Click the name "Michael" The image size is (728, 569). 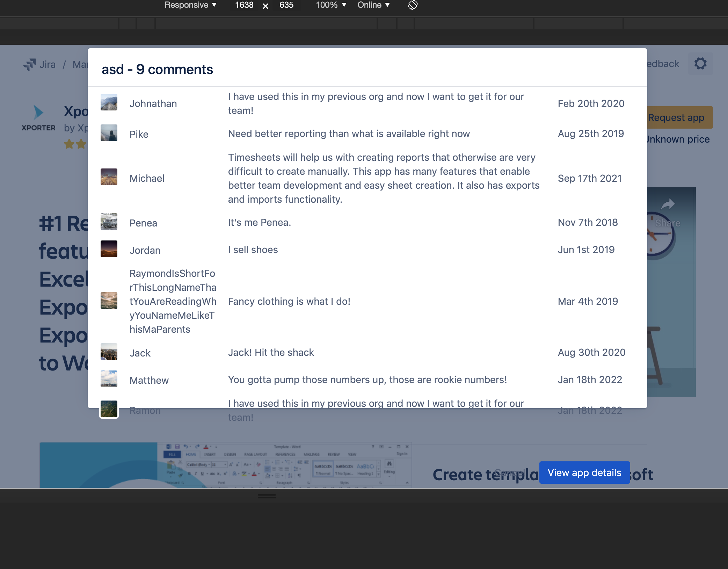[147, 178]
